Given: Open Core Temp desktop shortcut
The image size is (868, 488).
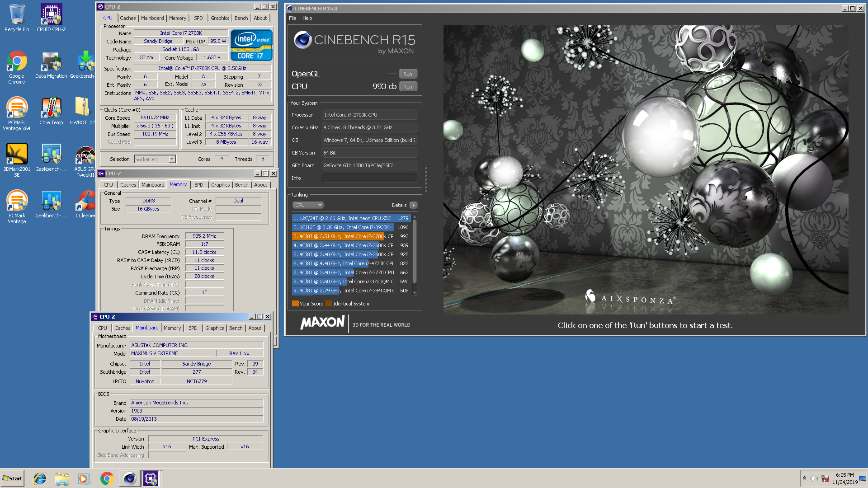Looking at the screenshot, I should click(x=51, y=112).
